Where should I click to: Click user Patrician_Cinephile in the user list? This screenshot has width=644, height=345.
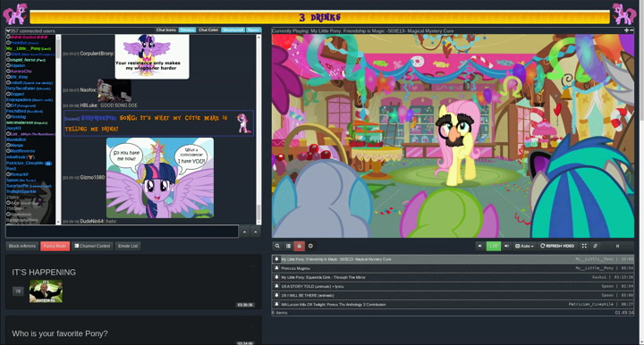point(29,164)
